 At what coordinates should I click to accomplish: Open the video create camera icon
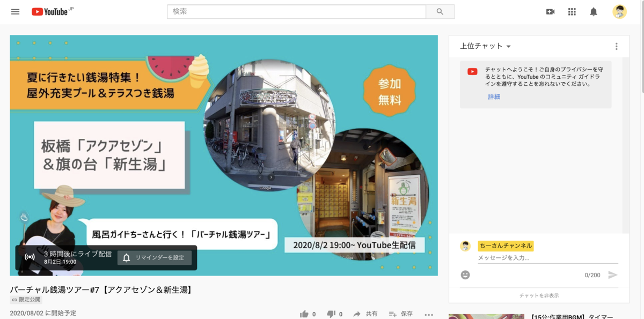click(550, 11)
